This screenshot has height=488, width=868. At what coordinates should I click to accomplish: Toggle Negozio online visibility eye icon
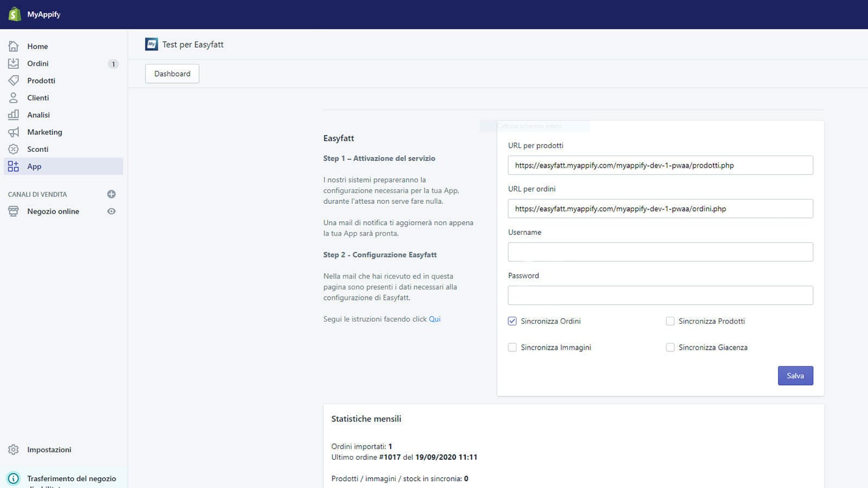[112, 211]
